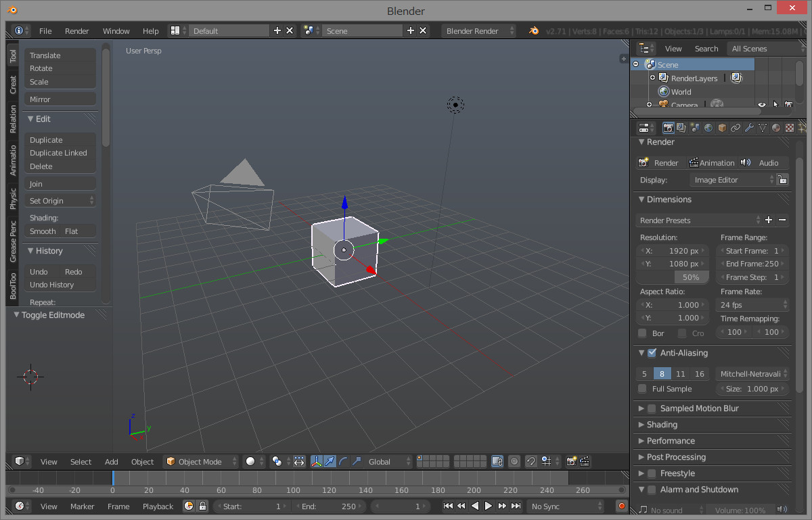Click the Duplicate Linked button
Screen dimensions: 812x520
pyautogui.click(x=60, y=153)
